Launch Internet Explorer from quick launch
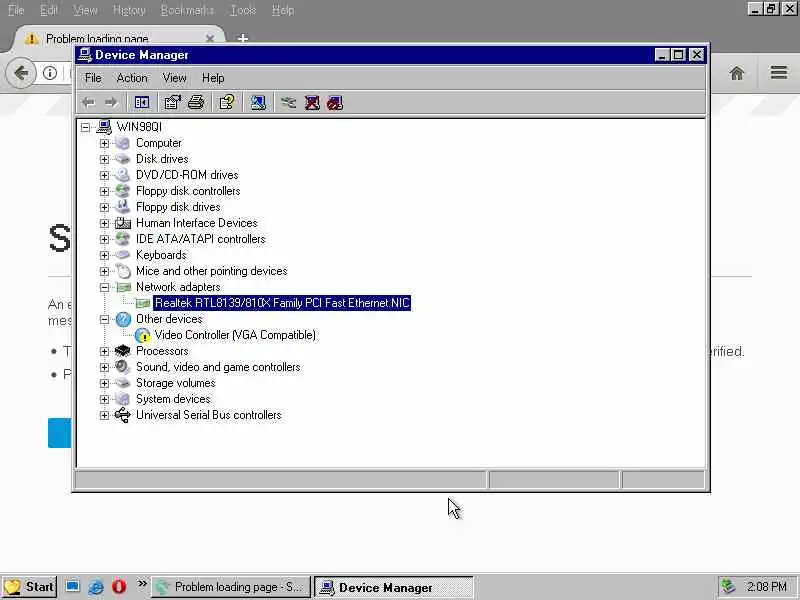The image size is (800, 600). tap(95, 587)
